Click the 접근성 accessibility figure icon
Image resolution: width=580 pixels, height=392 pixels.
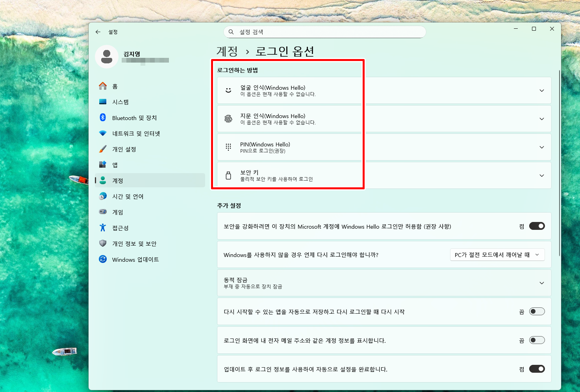click(x=103, y=227)
